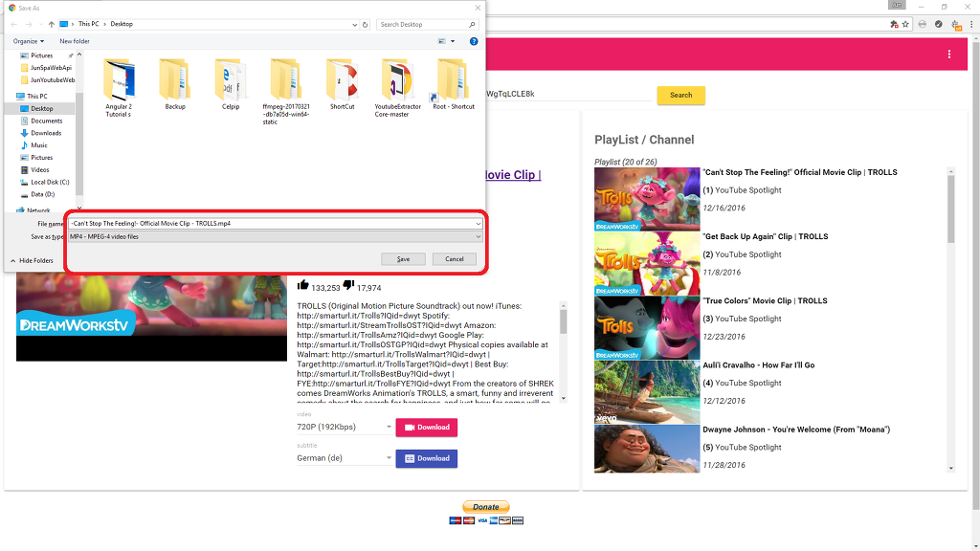
Task: Select Data (D:) in the navigation tree
Action: pos(42,194)
